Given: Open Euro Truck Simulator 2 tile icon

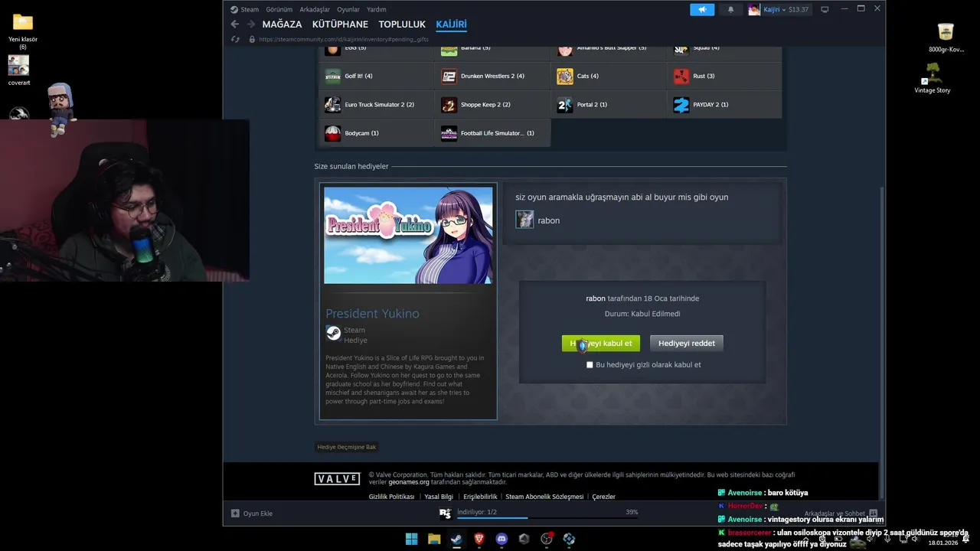Looking at the screenshot, I should [332, 105].
